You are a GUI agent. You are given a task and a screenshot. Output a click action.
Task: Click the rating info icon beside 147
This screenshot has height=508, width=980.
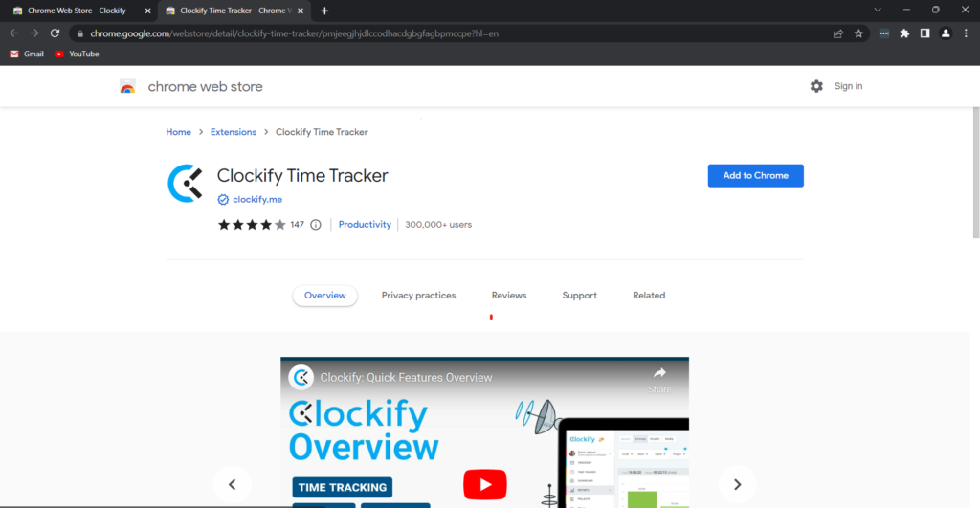[x=316, y=224]
